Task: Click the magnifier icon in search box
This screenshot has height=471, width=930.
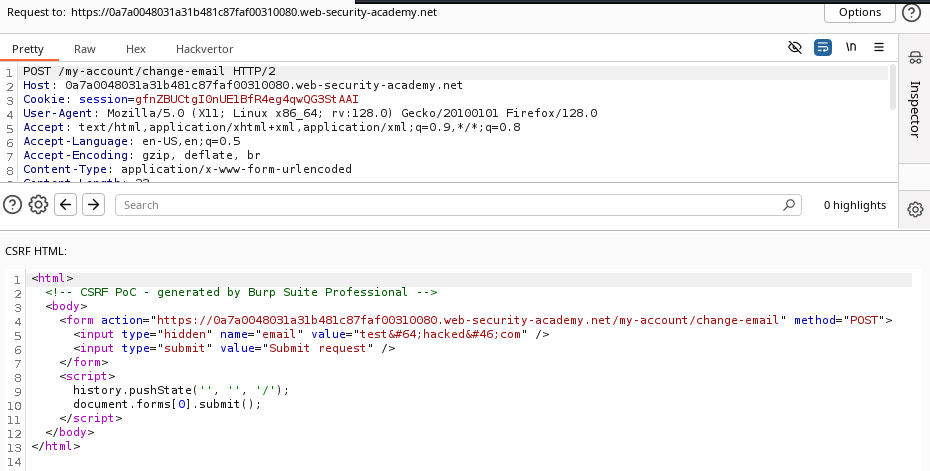Action: [x=789, y=205]
